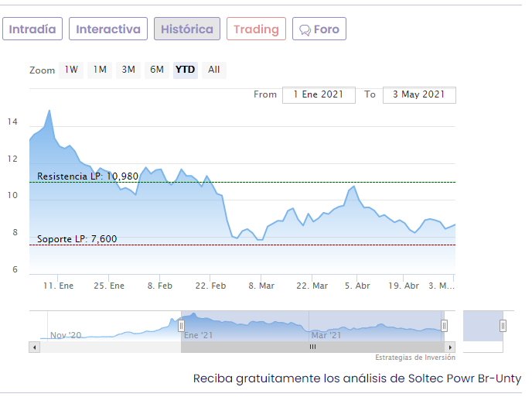
Task: Choose the 6M zoom option
Action: (157, 70)
